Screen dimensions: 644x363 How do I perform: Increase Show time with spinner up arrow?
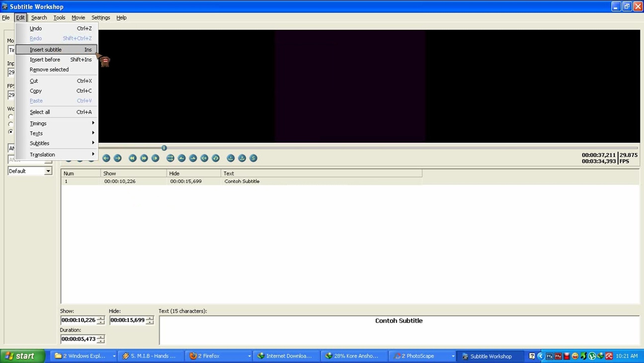pos(101,318)
